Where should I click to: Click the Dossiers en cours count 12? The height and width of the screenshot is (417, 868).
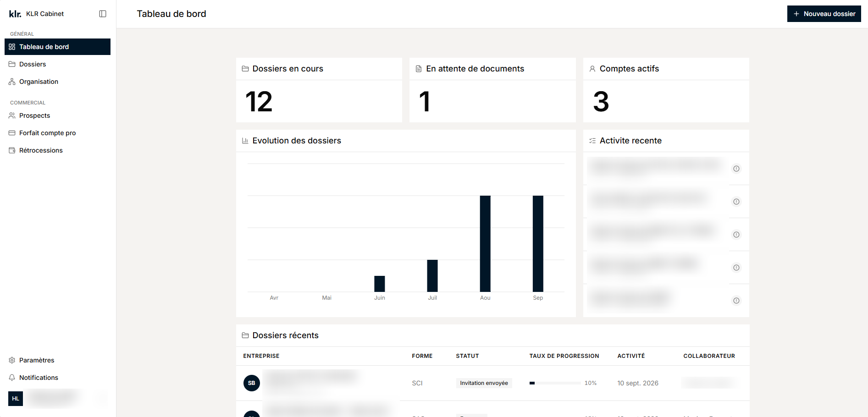coord(259,102)
